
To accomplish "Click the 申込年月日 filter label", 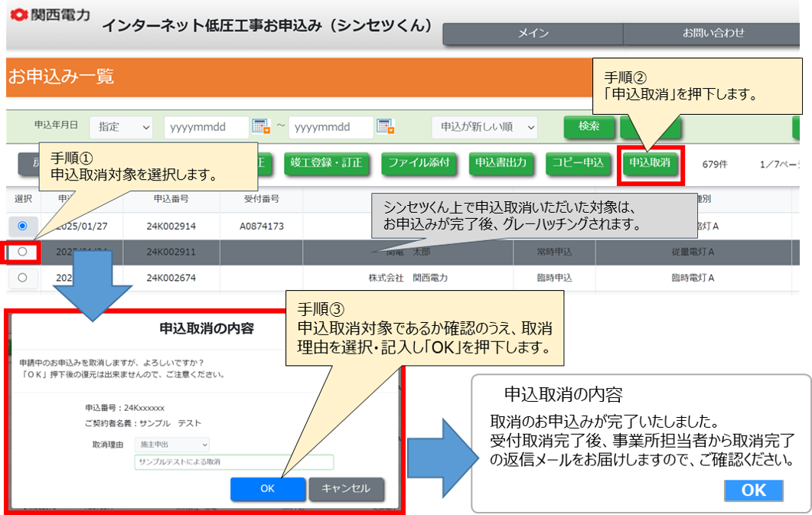I will tap(56, 125).
